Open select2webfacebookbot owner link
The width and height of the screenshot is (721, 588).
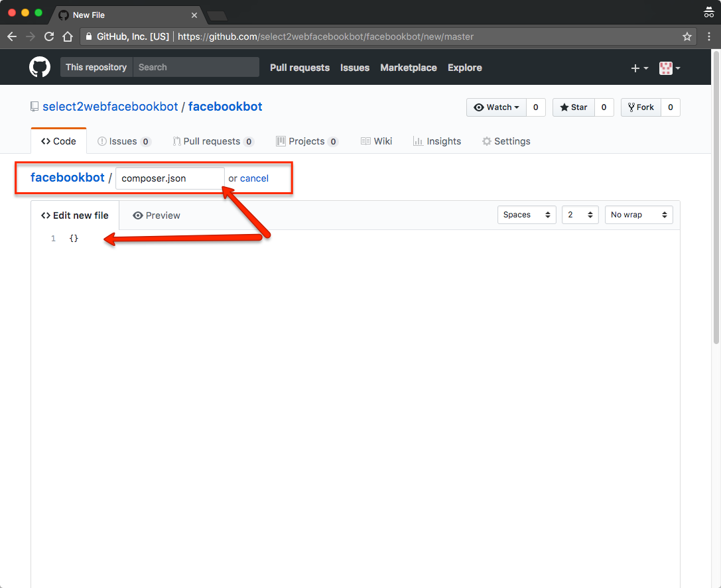coord(110,107)
